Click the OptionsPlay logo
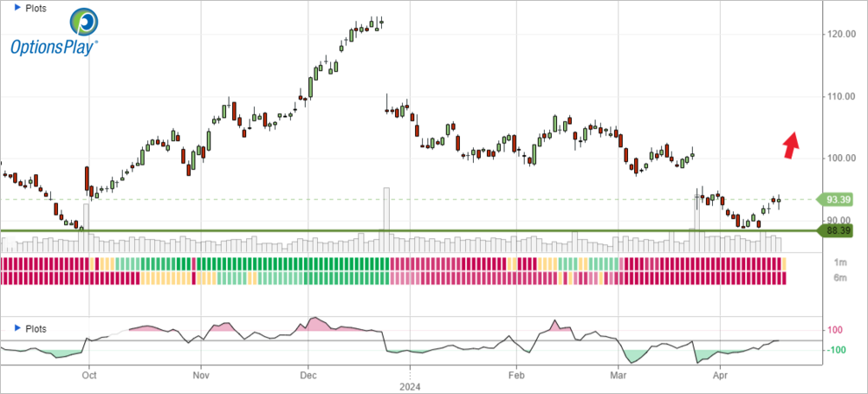868x394 pixels. click(55, 34)
